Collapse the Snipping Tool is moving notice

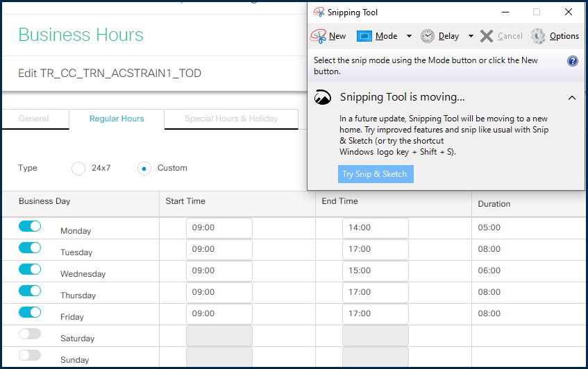(x=572, y=98)
